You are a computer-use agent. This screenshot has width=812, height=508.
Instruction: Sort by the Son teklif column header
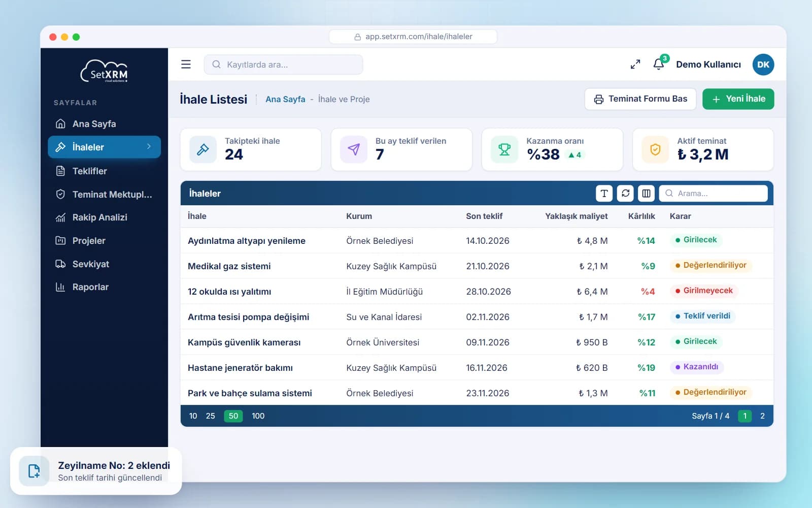pyautogui.click(x=484, y=216)
